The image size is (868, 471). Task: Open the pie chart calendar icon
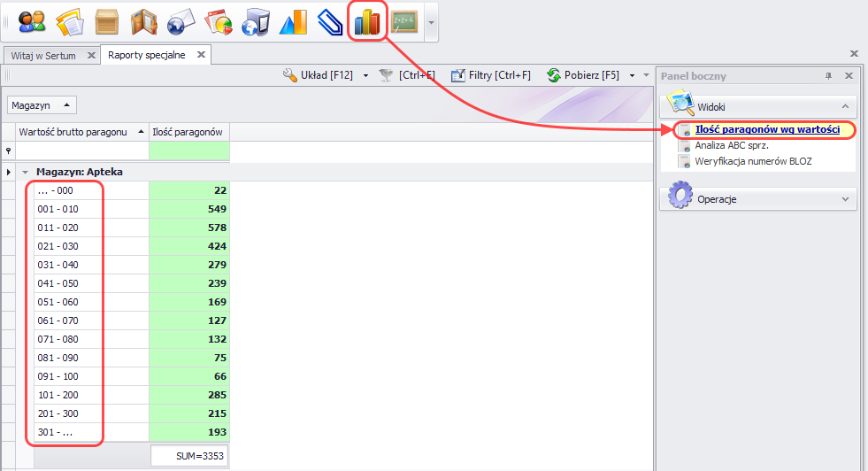(218, 20)
